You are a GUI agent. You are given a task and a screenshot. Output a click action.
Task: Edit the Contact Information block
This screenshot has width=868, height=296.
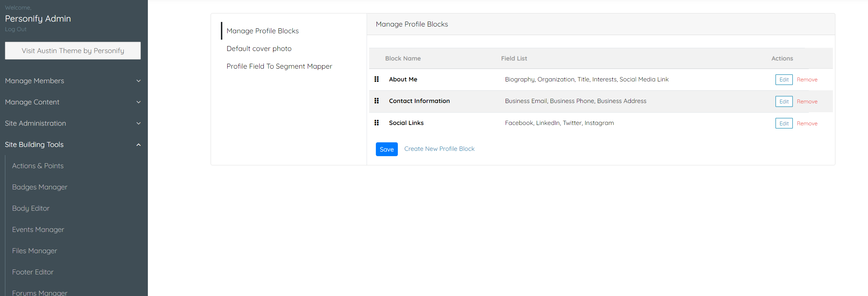[x=784, y=102]
